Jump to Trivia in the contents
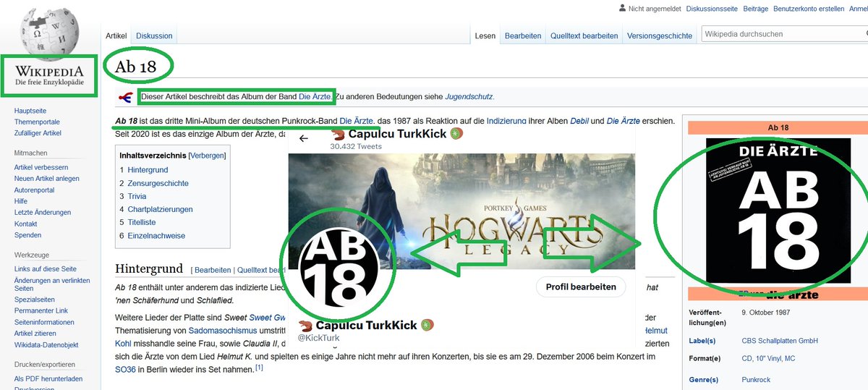 pos(137,196)
